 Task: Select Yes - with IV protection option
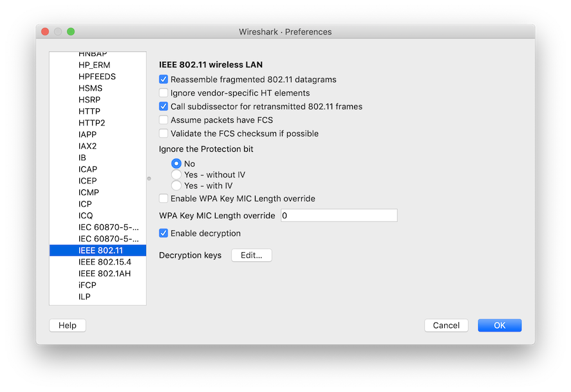click(x=176, y=185)
